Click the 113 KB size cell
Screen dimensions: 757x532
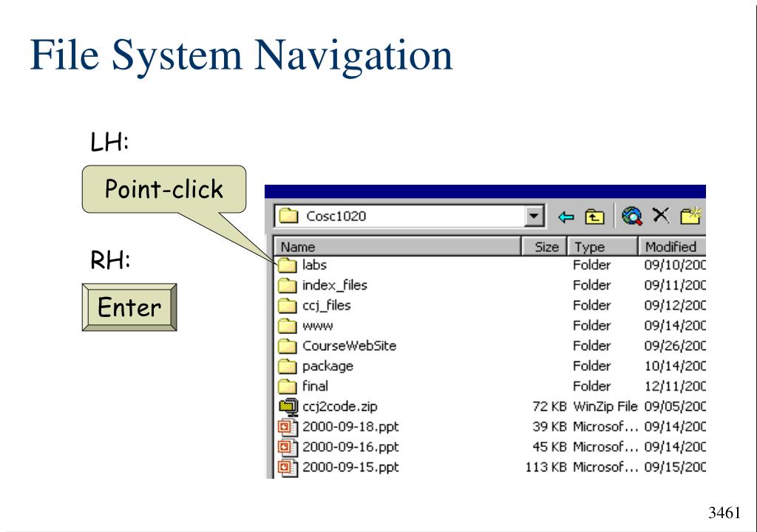pyautogui.click(x=546, y=467)
